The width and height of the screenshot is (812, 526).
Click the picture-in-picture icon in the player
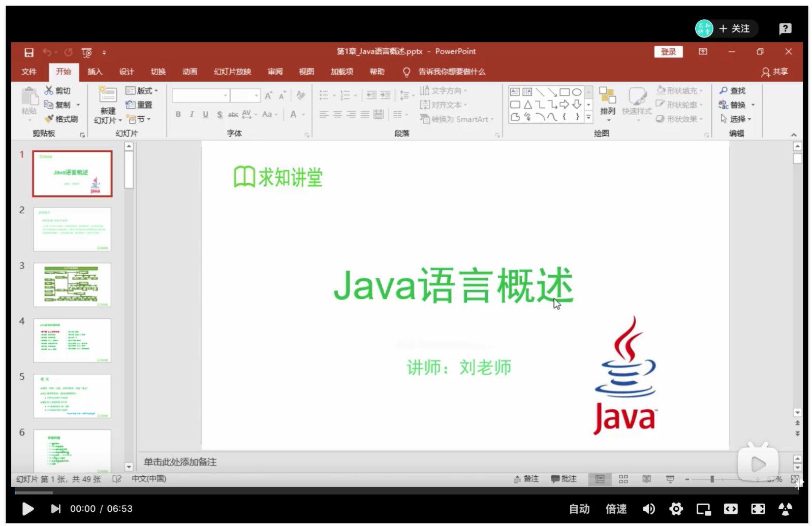point(704,509)
